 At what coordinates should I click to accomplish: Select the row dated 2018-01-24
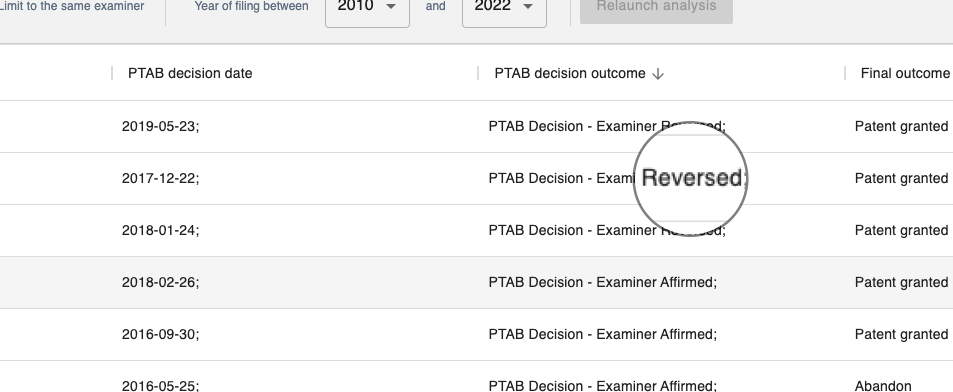tap(476, 230)
